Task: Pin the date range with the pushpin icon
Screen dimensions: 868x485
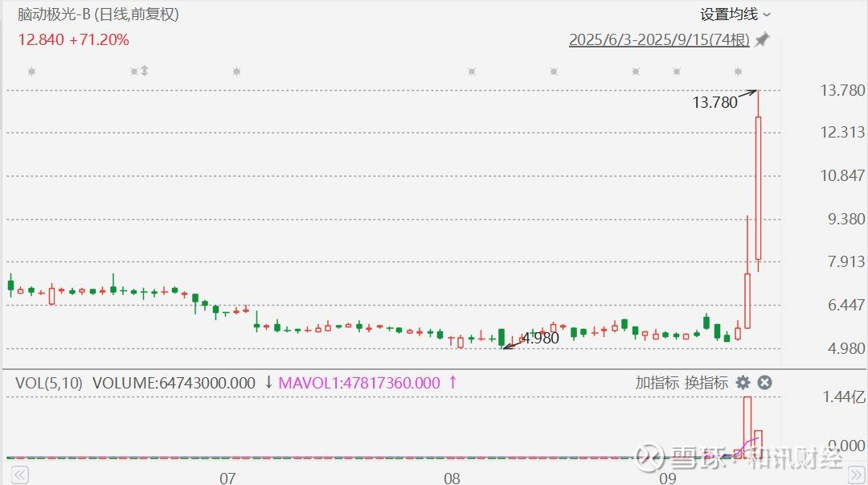Action: click(762, 40)
